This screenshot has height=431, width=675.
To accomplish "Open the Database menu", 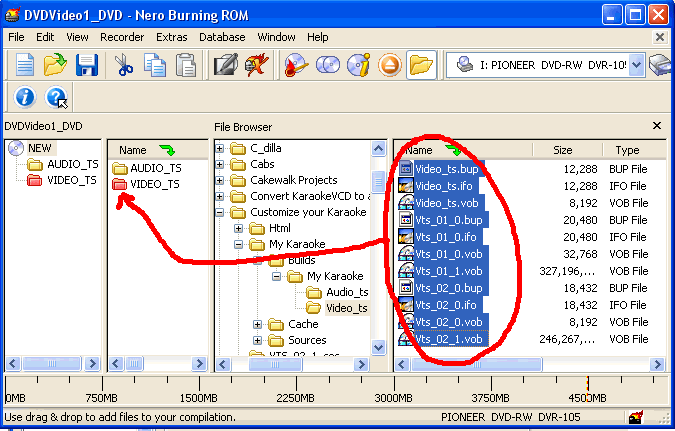I will 222,37.
